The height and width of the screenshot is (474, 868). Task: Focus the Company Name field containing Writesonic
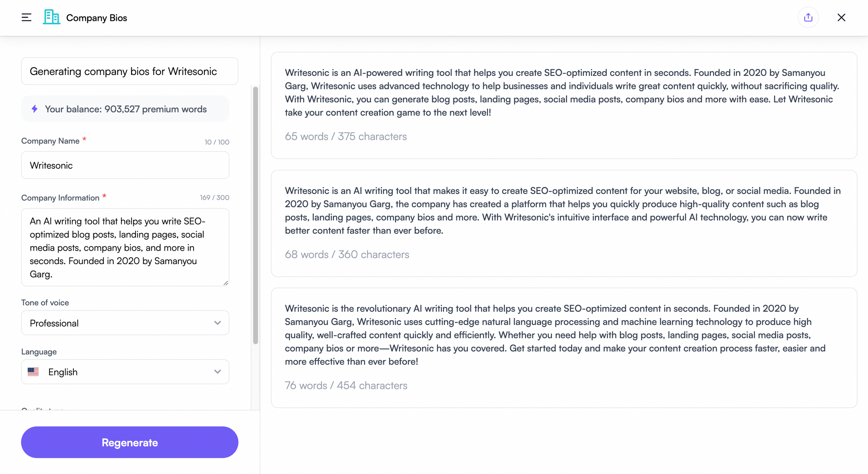pyautogui.click(x=125, y=165)
